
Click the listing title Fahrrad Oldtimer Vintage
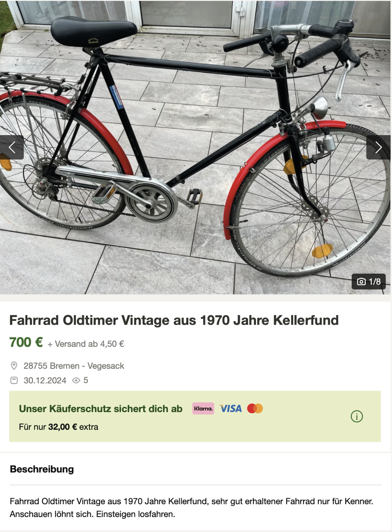click(x=174, y=320)
